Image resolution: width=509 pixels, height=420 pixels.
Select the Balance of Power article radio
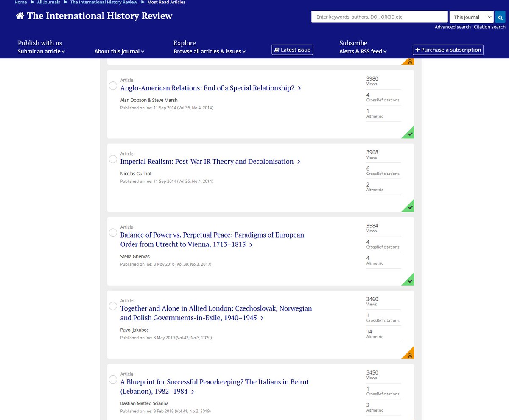pyautogui.click(x=113, y=232)
